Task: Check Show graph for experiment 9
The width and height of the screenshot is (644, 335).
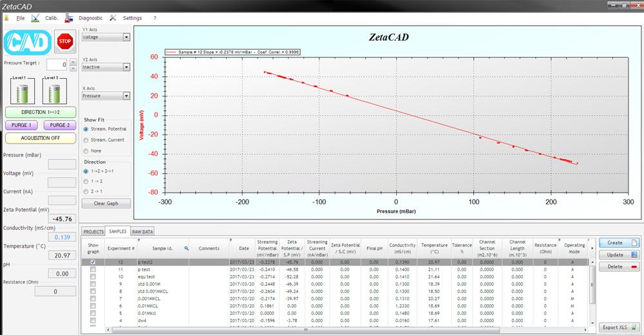Action: coord(93,284)
